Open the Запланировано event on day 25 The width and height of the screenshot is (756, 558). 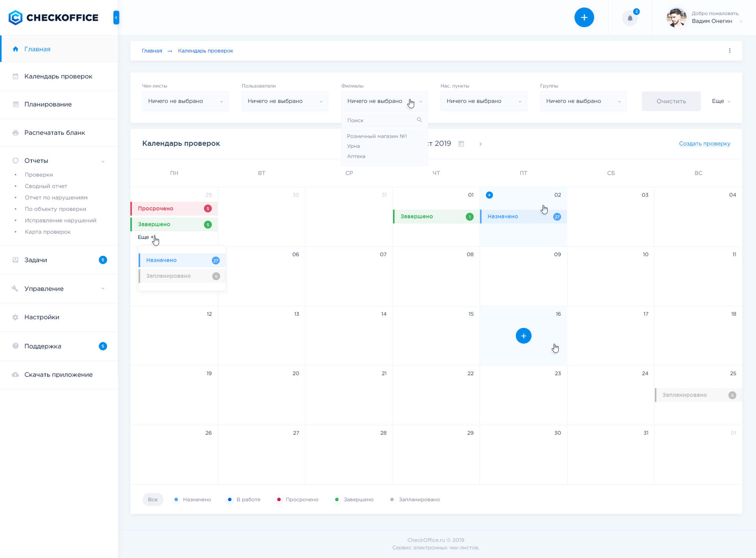(698, 395)
